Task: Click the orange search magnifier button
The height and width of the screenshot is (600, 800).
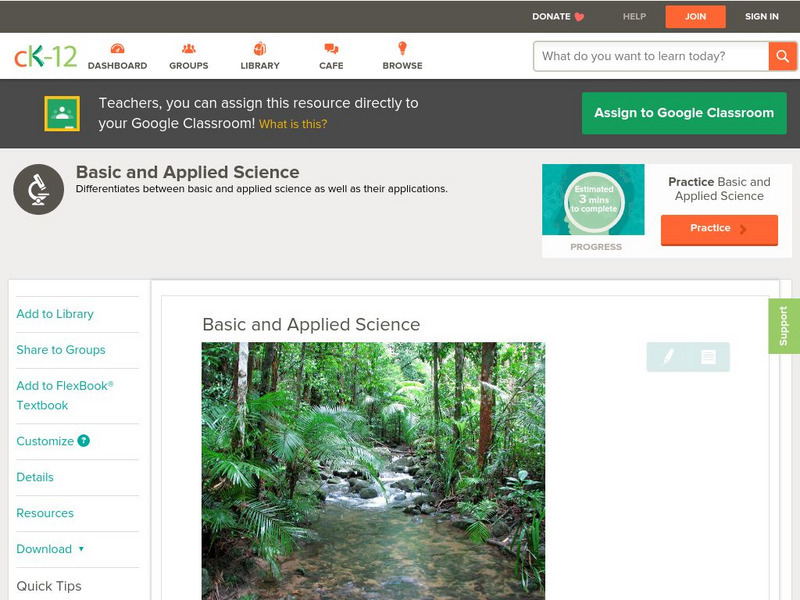Action: click(782, 56)
